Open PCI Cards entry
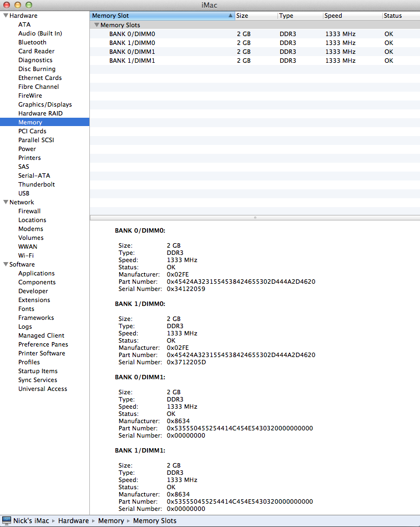The width and height of the screenshot is (420, 527). point(32,131)
